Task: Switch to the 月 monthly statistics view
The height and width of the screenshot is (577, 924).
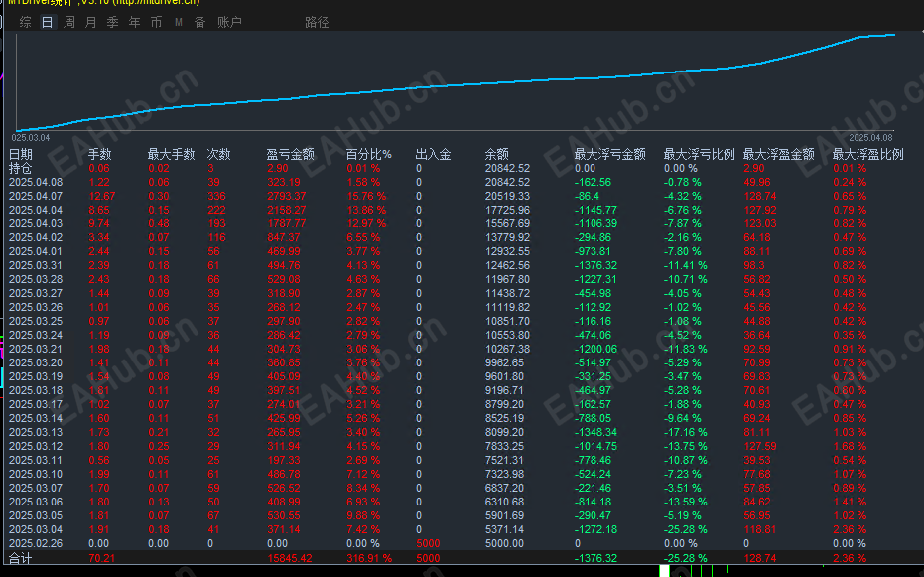Action: [88, 22]
